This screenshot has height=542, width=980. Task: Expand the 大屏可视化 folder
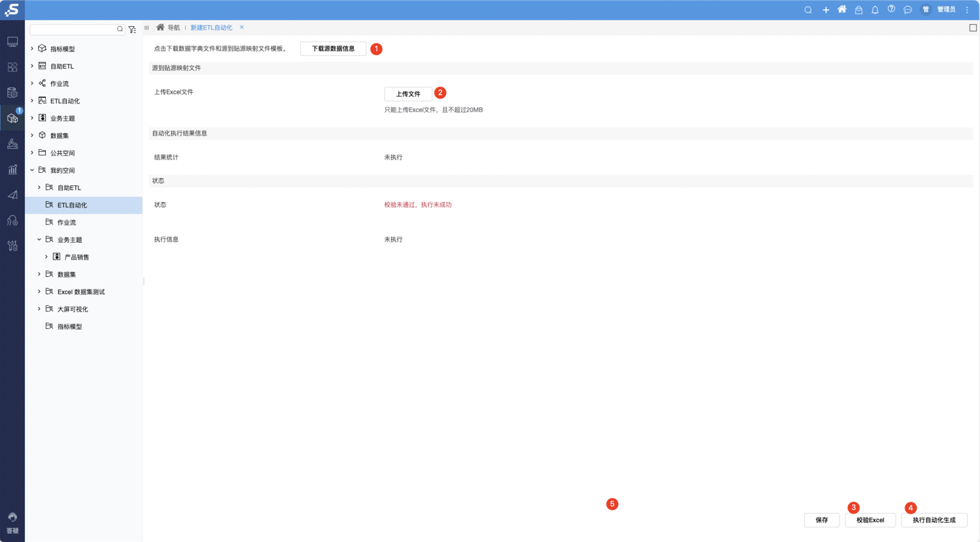(x=39, y=309)
